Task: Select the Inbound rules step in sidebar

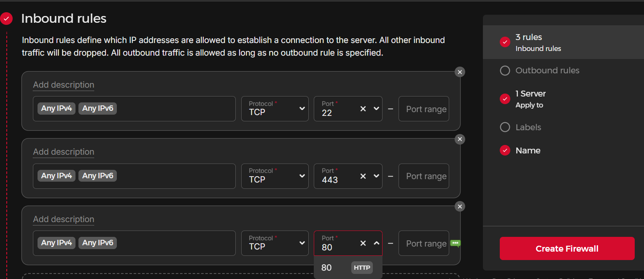Action: [x=538, y=42]
